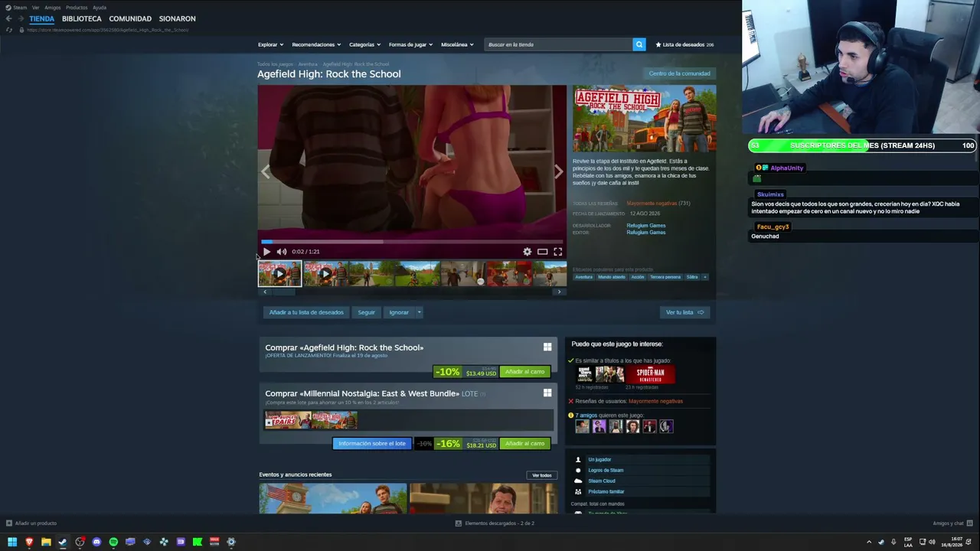Open the Miscelánea dropdown
This screenshot has width=980, height=551.
pos(457,44)
